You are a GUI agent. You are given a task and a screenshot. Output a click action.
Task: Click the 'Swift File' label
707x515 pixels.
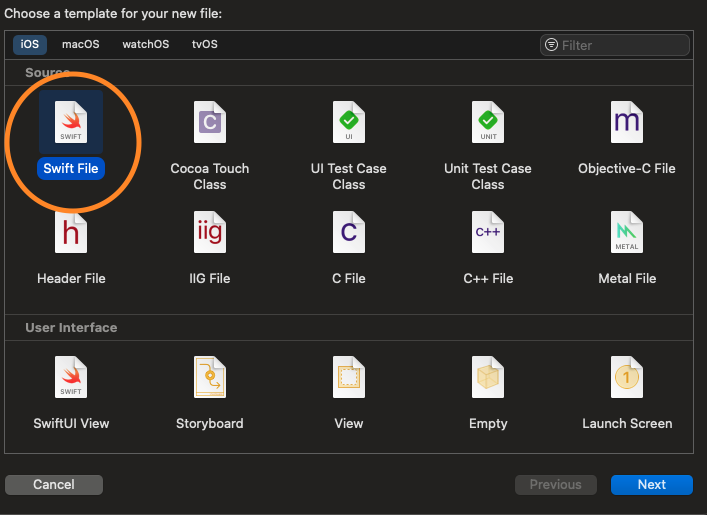click(71, 168)
